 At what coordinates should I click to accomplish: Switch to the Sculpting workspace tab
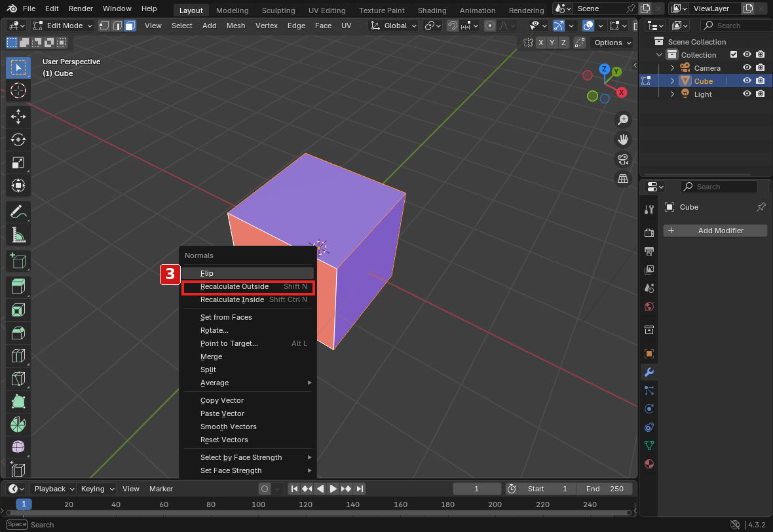tap(278, 10)
